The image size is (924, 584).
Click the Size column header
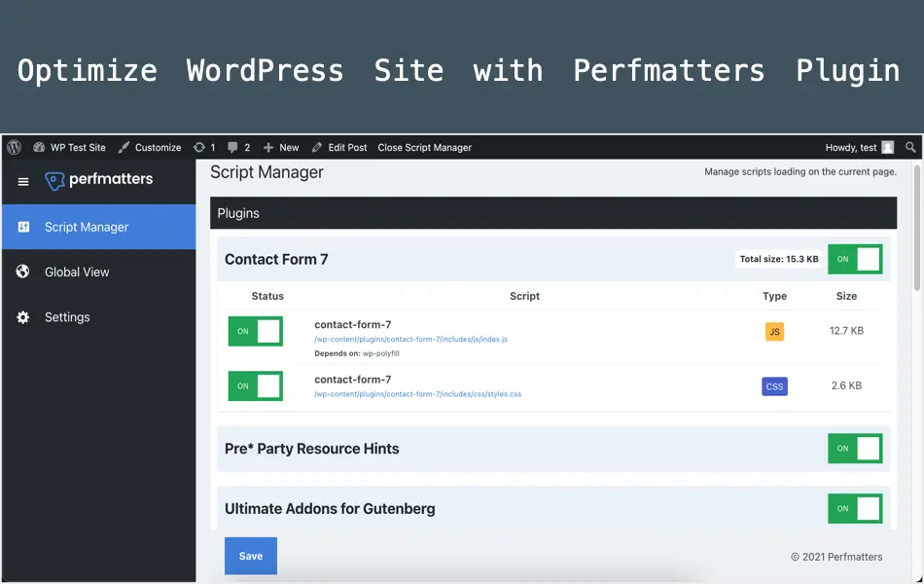(x=846, y=296)
